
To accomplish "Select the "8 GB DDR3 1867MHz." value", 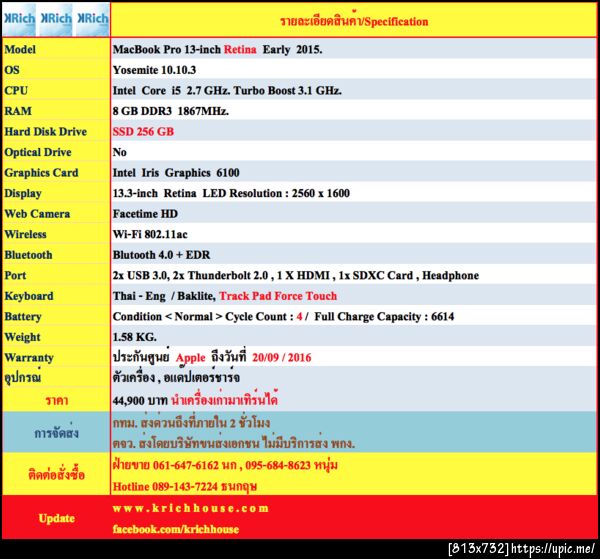I will [171, 111].
